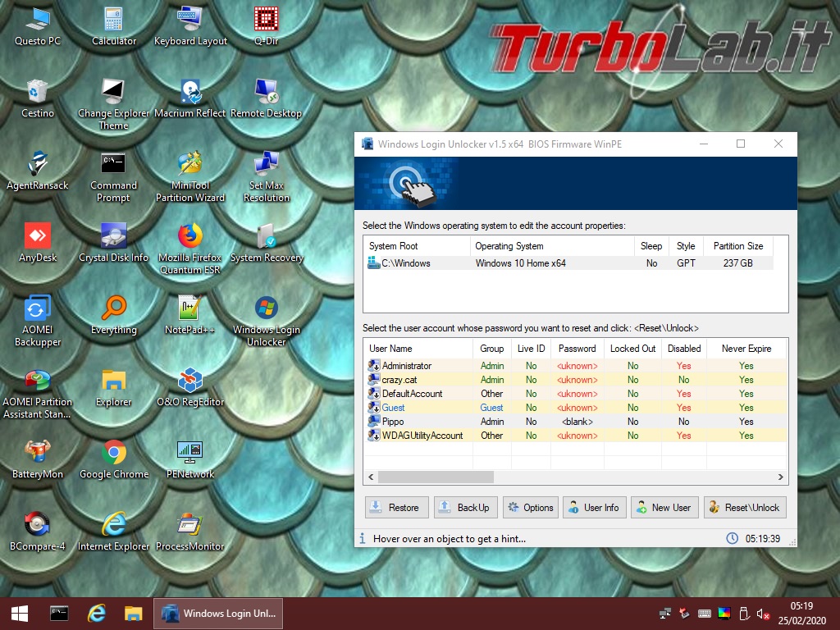Select the WDAGUtilityAccount row

[575, 435]
